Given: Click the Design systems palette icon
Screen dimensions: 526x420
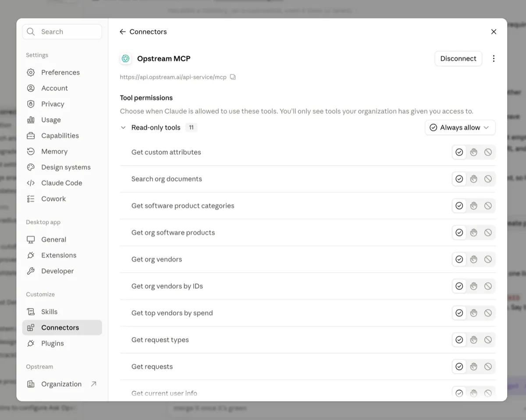Looking at the screenshot, I should coord(31,167).
